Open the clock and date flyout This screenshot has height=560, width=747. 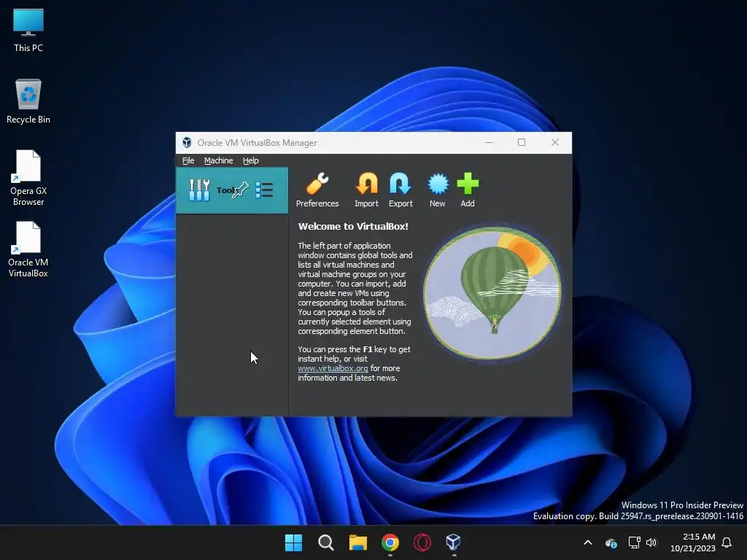(x=693, y=542)
